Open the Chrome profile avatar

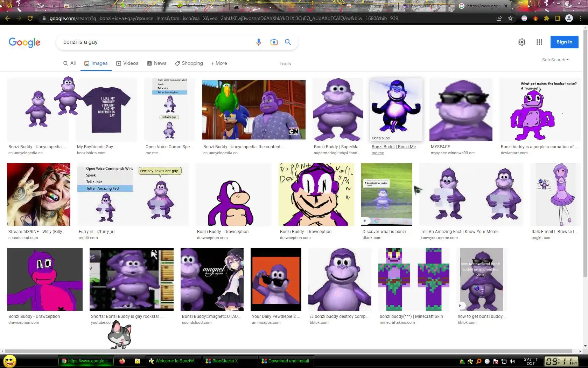point(569,18)
